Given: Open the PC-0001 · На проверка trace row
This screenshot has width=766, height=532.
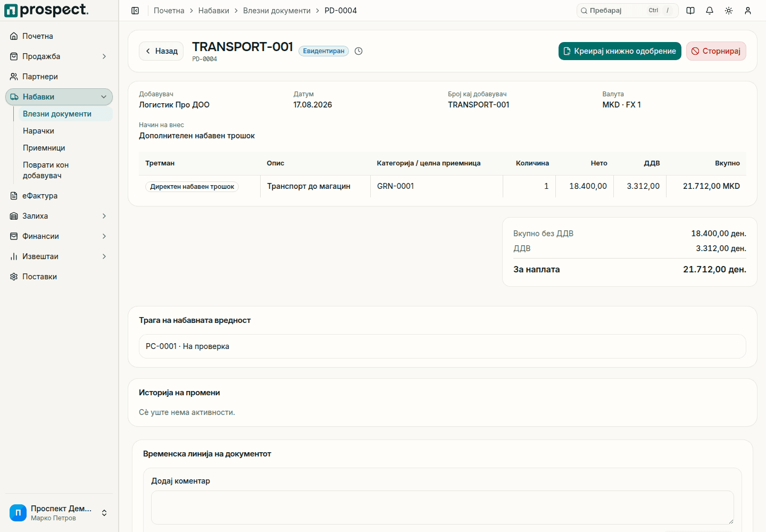Looking at the screenshot, I should 443,346.
